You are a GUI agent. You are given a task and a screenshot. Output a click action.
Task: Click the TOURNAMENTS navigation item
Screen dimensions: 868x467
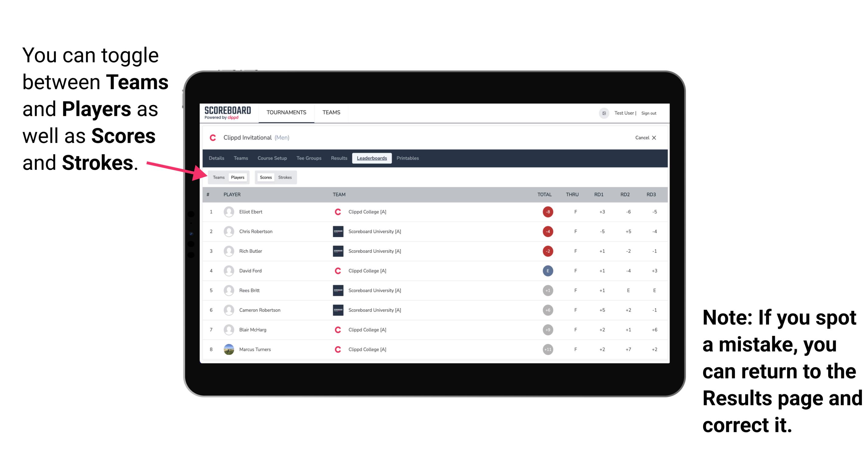pyautogui.click(x=287, y=113)
